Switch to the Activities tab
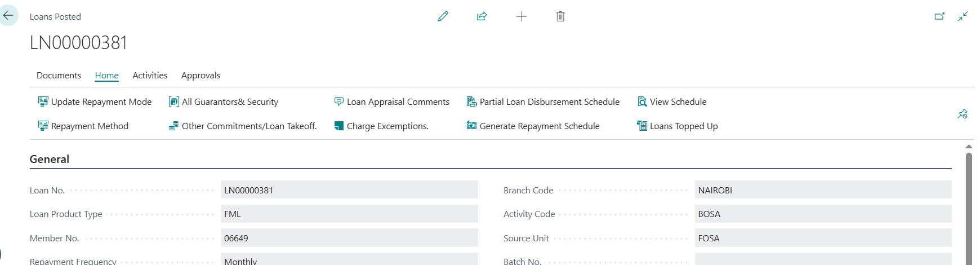The width and height of the screenshot is (980, 265). (150, 76)
